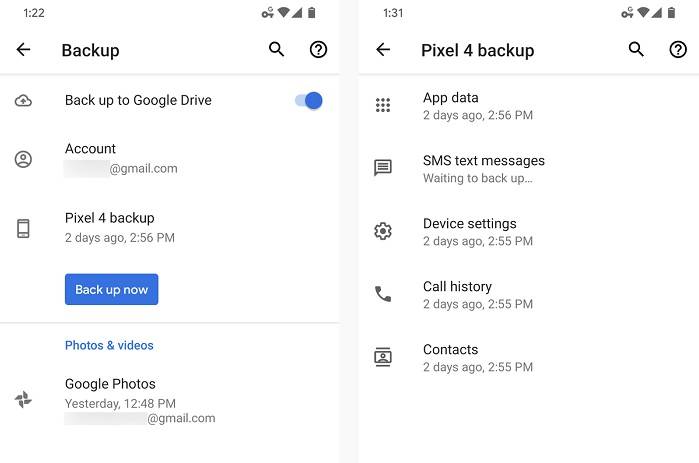Screen dimensions: 699x463
Task: Select 'Yesterday, 12:48 PM' timestamp
Action: tap(120, 403)
